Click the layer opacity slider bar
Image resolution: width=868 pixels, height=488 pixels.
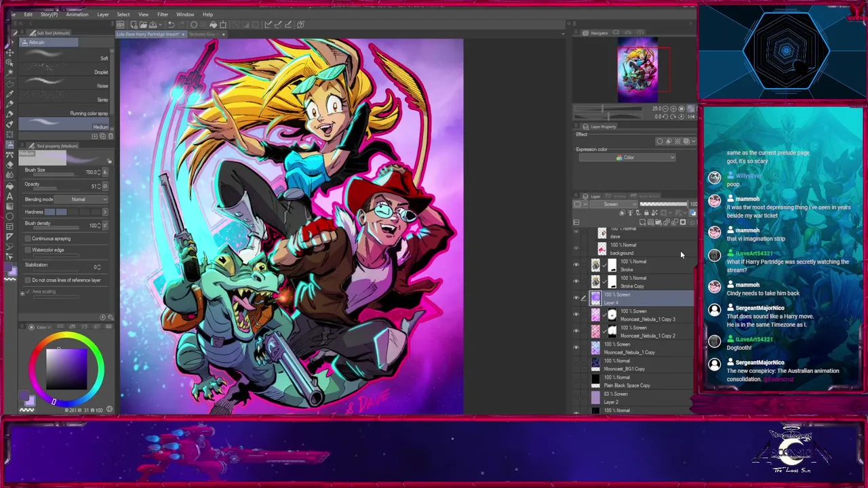pyautogui.click(x=663, y=204)
